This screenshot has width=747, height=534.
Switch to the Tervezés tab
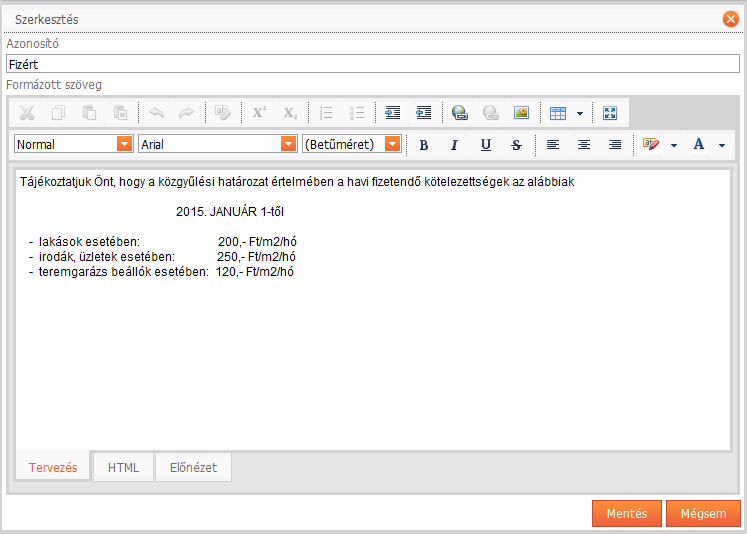(53, 467)
